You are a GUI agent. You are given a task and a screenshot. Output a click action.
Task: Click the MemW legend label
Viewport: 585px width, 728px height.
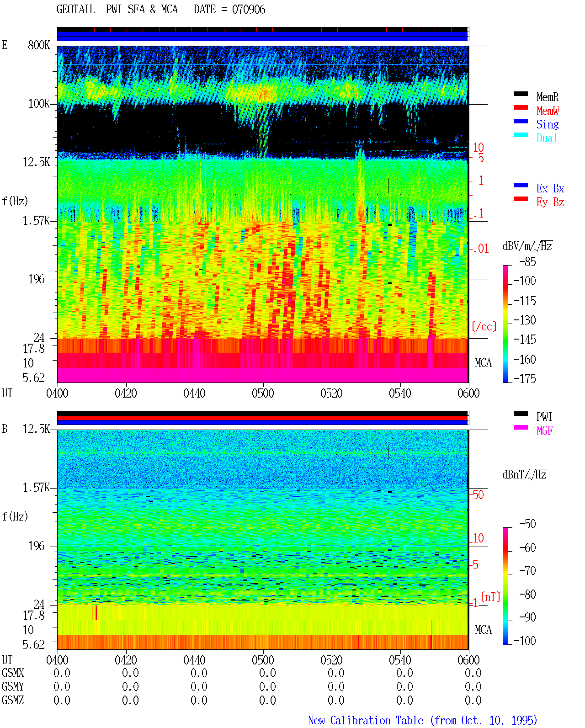548,111
